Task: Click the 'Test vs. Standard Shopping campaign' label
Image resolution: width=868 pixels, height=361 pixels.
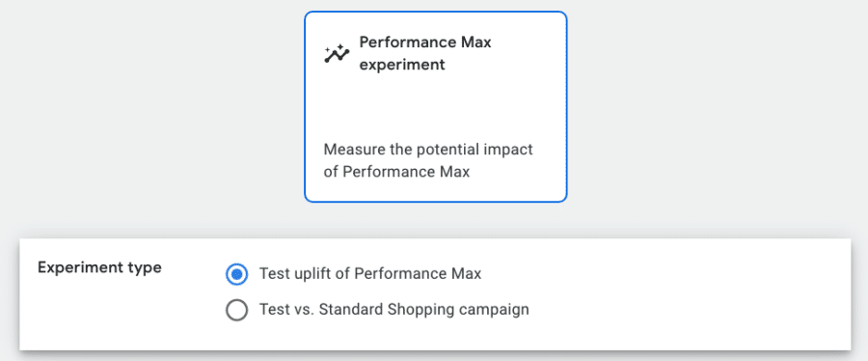Action: tap(394, 309)
